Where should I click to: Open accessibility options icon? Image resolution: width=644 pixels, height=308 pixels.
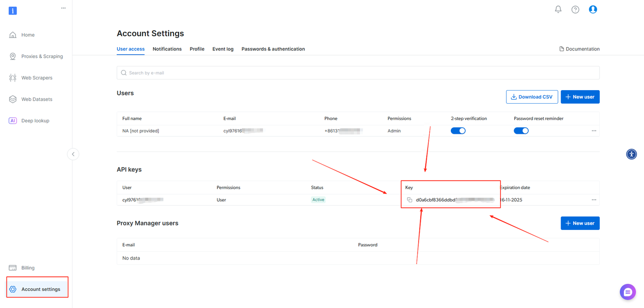[x=631, y=154]
